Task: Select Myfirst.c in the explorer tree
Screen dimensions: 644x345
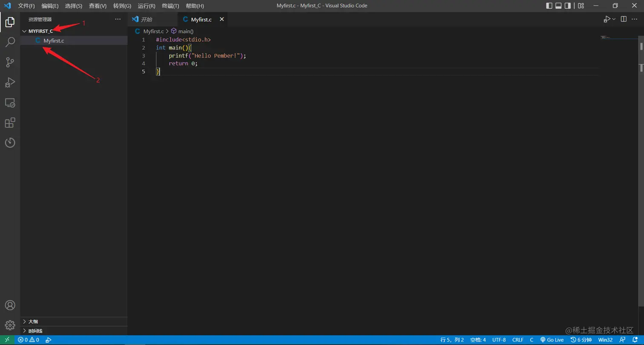Action: 74,40
